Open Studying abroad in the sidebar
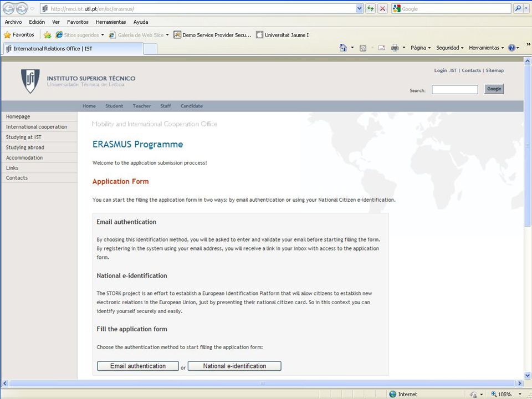This screenshot has width=532, height=399. 39,147
